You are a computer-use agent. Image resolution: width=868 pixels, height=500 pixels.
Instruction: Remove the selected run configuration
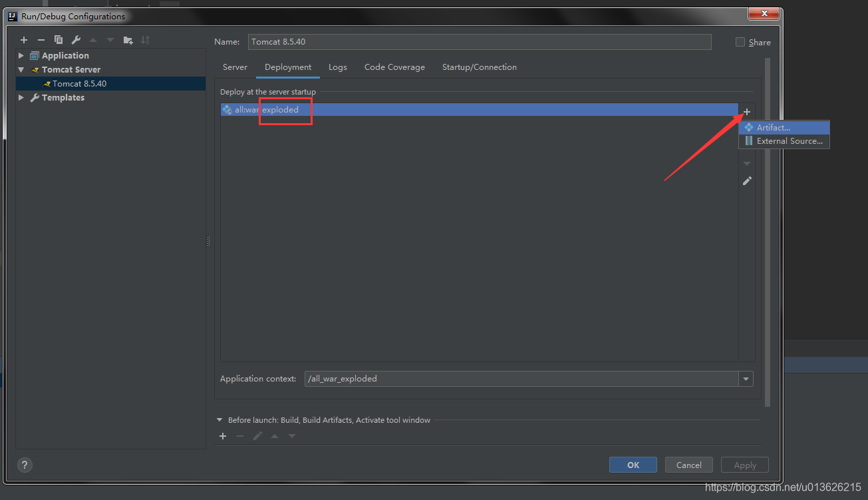41,40
